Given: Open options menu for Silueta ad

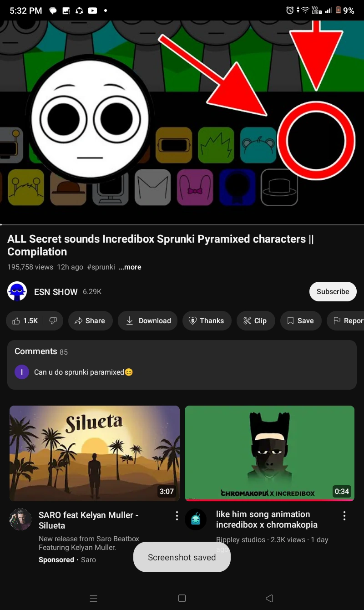Looking at the screenshot, I should [177, 516].
